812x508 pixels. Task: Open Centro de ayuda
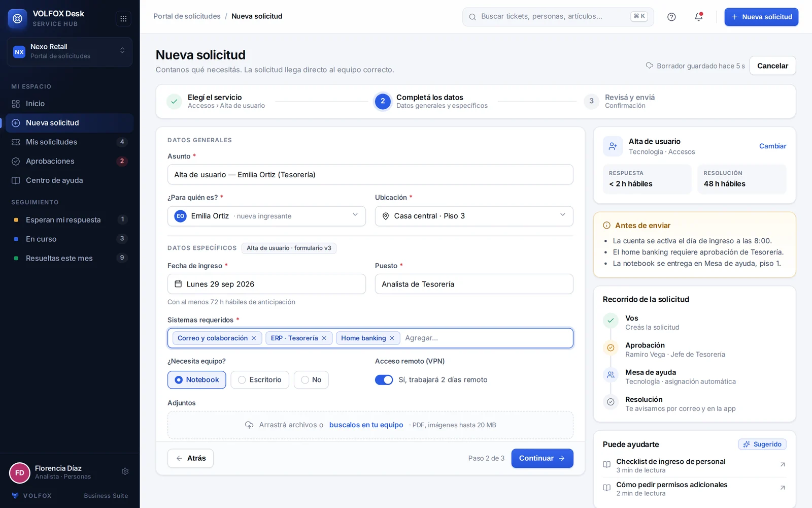click(x=70, y=180)
